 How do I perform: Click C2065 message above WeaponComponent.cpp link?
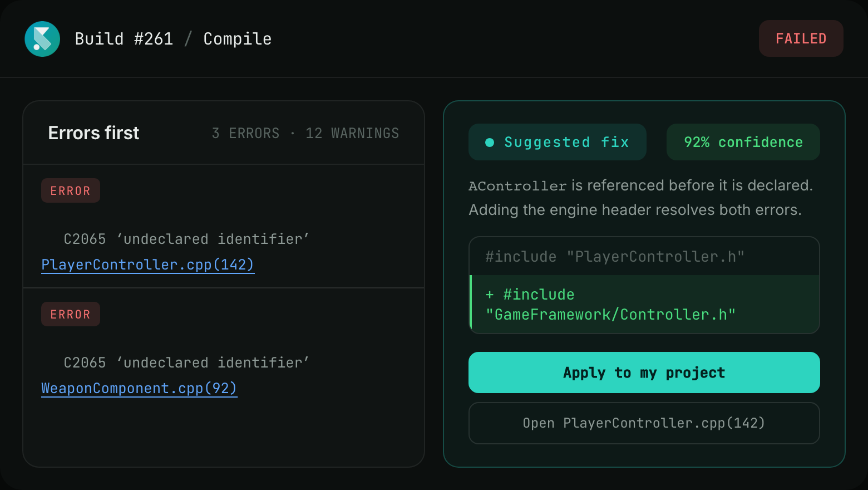click(x=187, y=362)
